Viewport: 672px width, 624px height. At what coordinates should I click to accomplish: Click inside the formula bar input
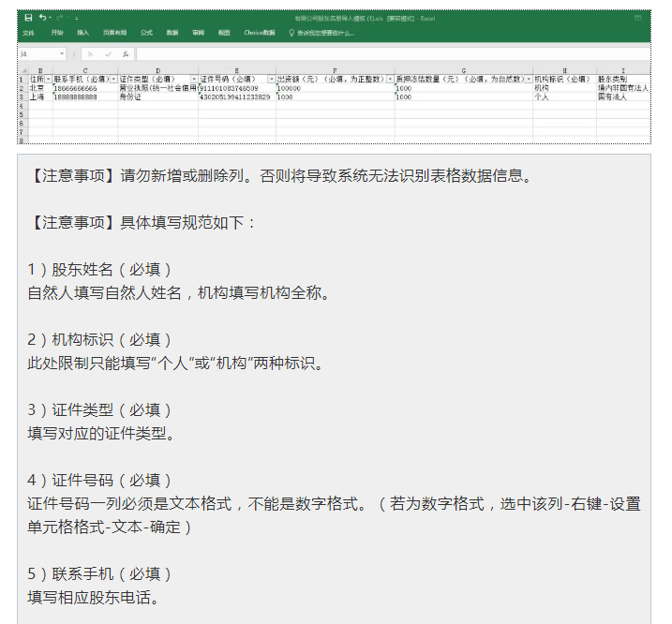(394, 54)
